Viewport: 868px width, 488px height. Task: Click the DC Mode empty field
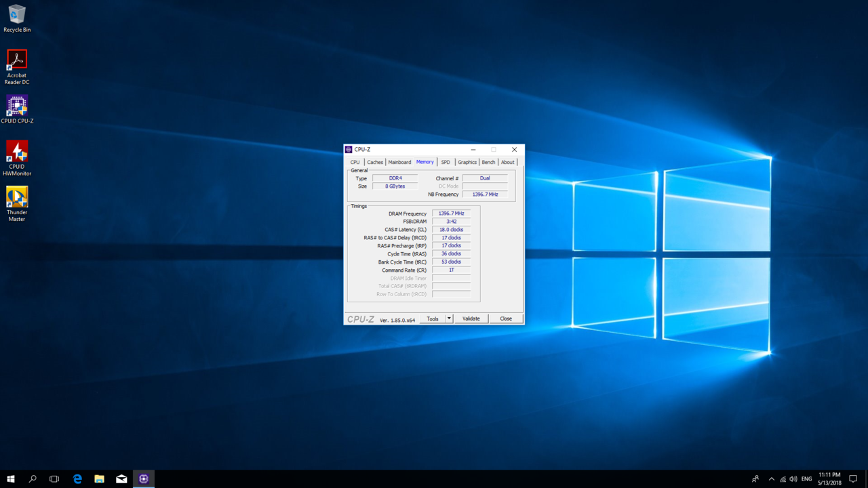pyautogui.click(x=485, y=186)
